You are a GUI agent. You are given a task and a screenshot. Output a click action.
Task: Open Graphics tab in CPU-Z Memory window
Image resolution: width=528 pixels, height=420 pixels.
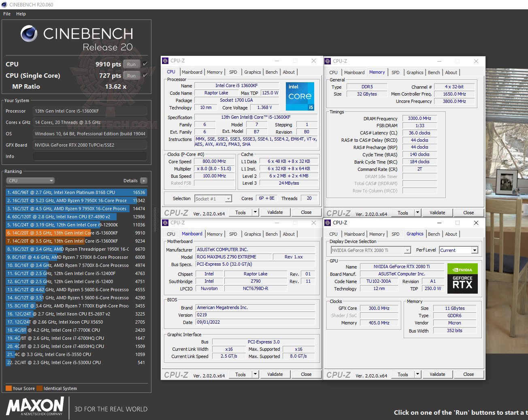415,72
